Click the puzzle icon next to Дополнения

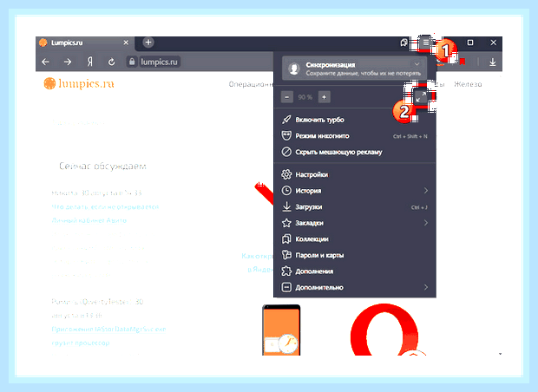[x=286, y=271]
